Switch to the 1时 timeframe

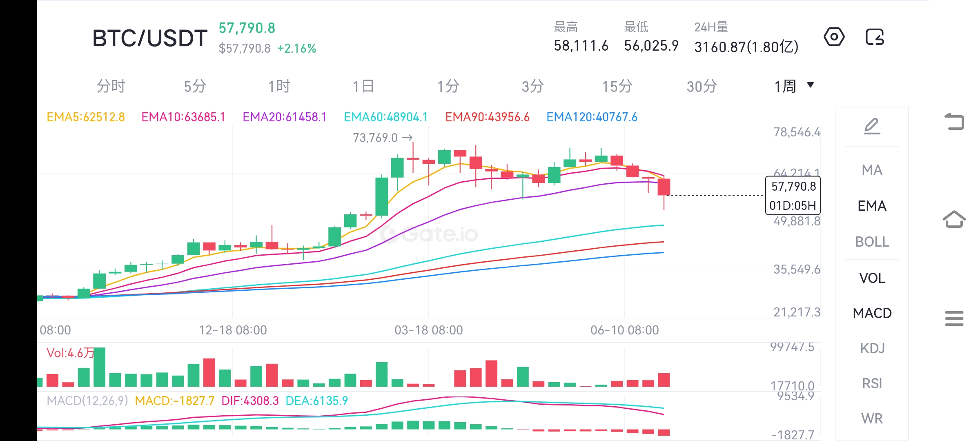tap(279, 86)
